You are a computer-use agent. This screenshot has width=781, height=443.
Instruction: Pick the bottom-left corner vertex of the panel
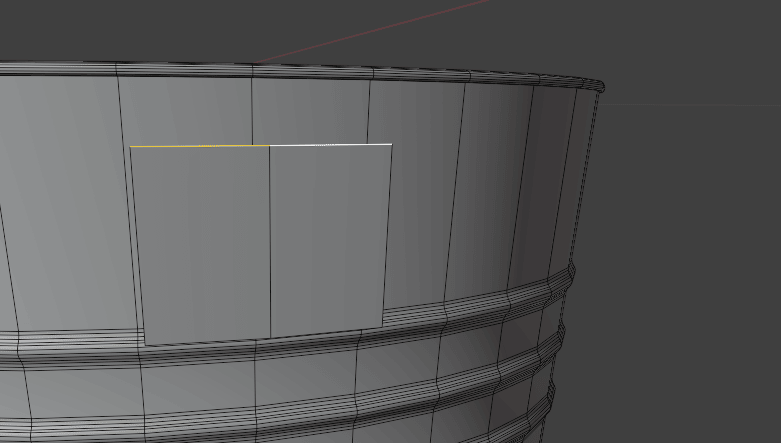pyautogui.click(x=145, y=346)
